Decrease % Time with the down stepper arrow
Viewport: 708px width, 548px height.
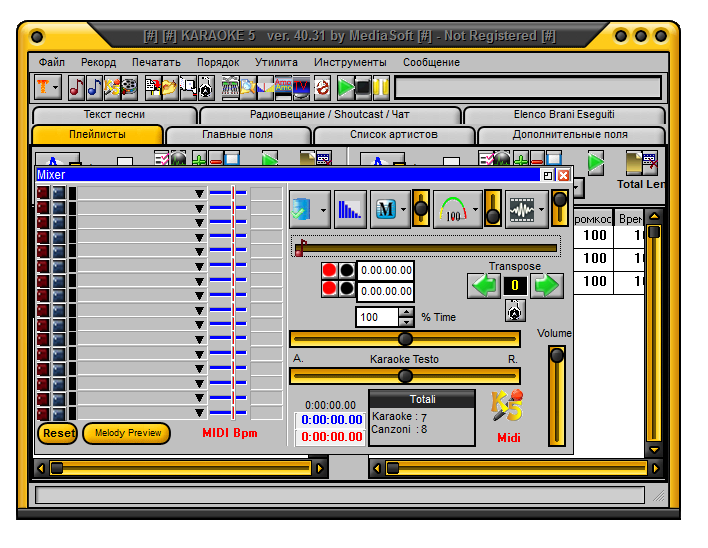(406, 322)
